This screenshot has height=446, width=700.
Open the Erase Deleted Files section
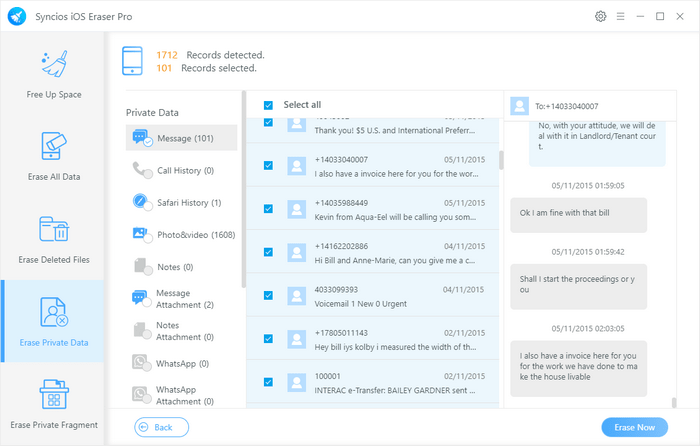[x=54, y=239]
